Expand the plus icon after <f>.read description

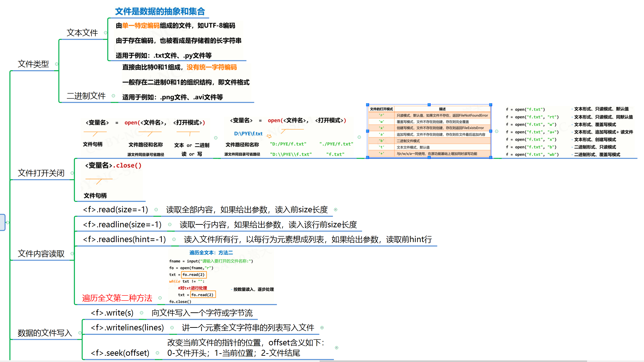336,210
